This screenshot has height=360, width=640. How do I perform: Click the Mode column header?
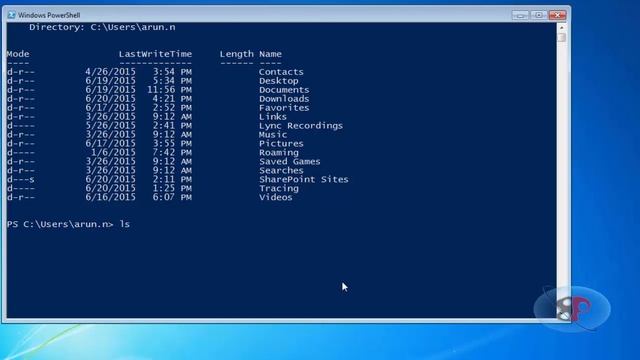point(18,54)
